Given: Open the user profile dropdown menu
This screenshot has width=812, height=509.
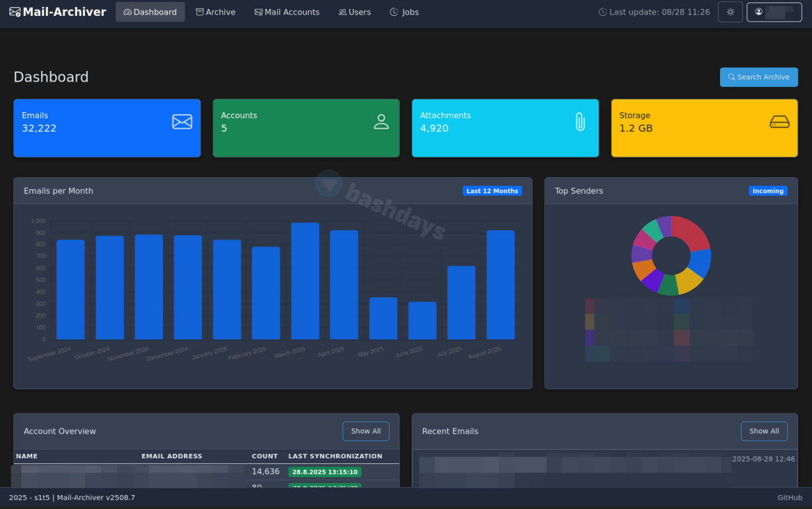Looking at the screenshot, I should pos(774,12).
